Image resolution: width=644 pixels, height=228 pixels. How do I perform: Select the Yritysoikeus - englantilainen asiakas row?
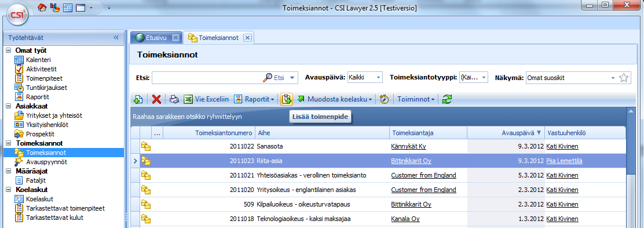coord(378,190)
